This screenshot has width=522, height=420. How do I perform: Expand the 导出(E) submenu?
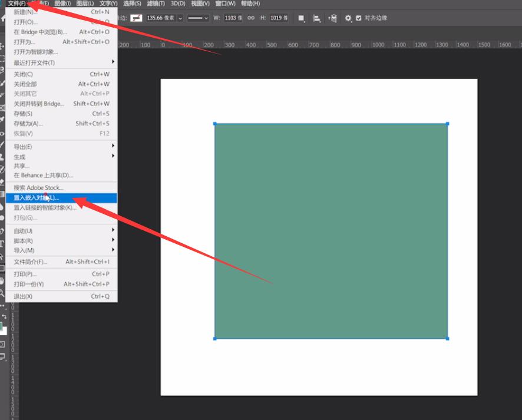(62, 147)
